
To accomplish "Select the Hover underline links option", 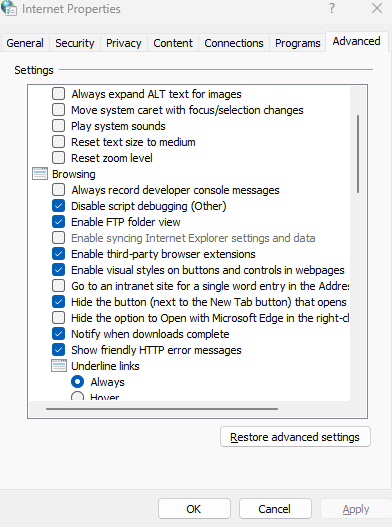I will coord(78,396).
